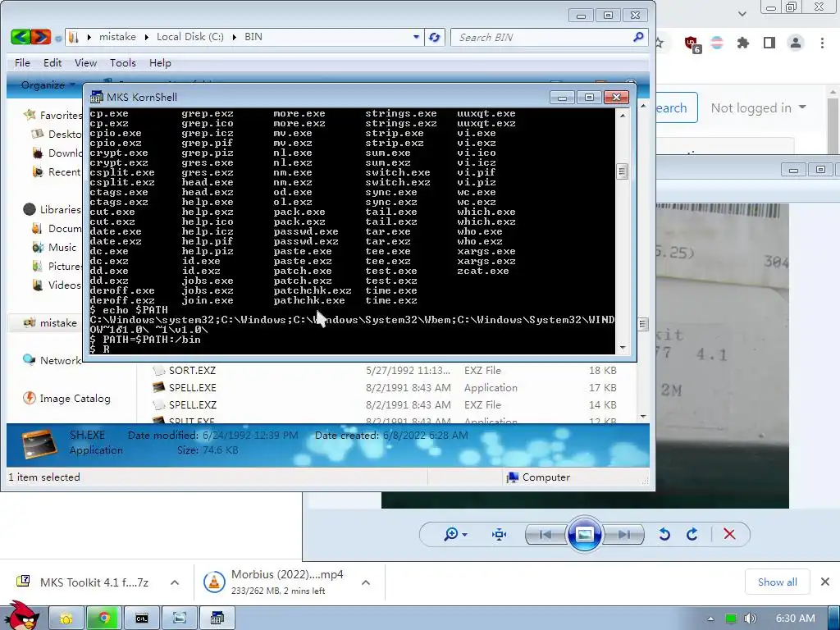This screenshot has height=630, width=840.
Task: Expand mistake breadcrumb arrow
Action: (x=146, y=37)
